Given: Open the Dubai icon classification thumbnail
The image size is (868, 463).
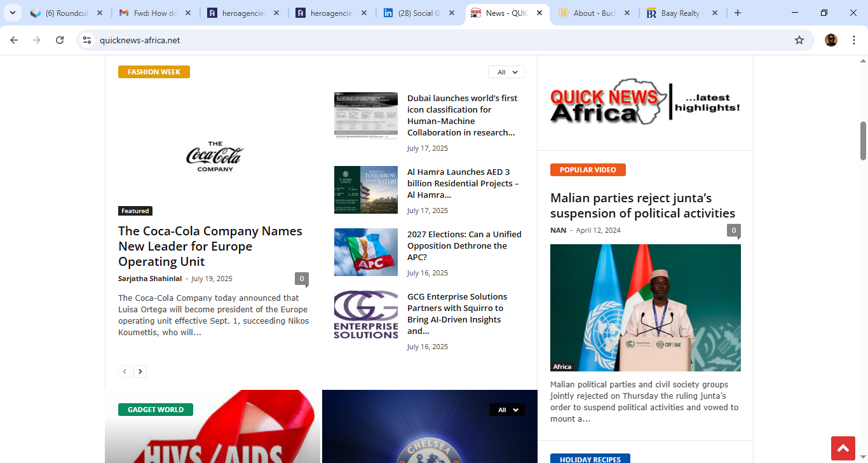Looking at the screenshot, I should (366, 116).
